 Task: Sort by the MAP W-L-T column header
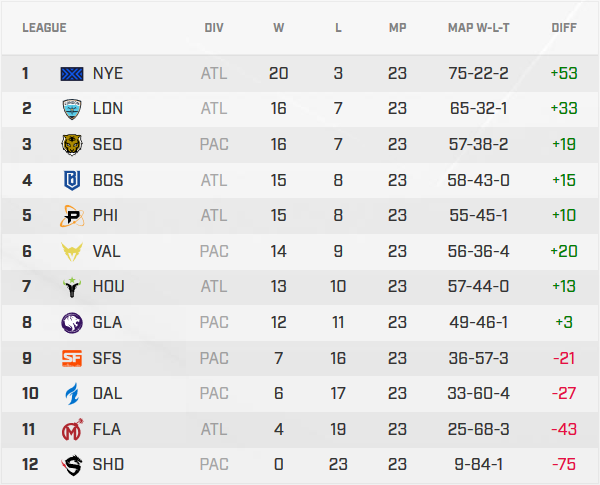click(x=479, y=27)
